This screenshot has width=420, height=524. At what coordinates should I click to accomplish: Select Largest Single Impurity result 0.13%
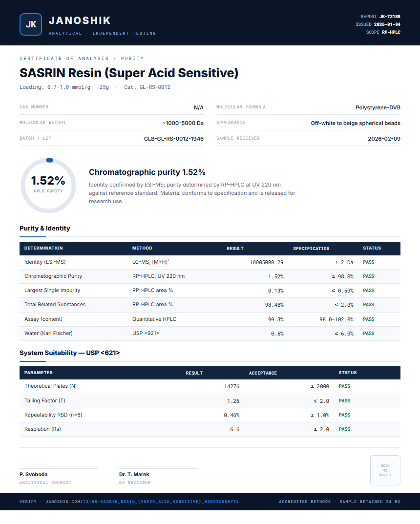[x=275, y=291]
